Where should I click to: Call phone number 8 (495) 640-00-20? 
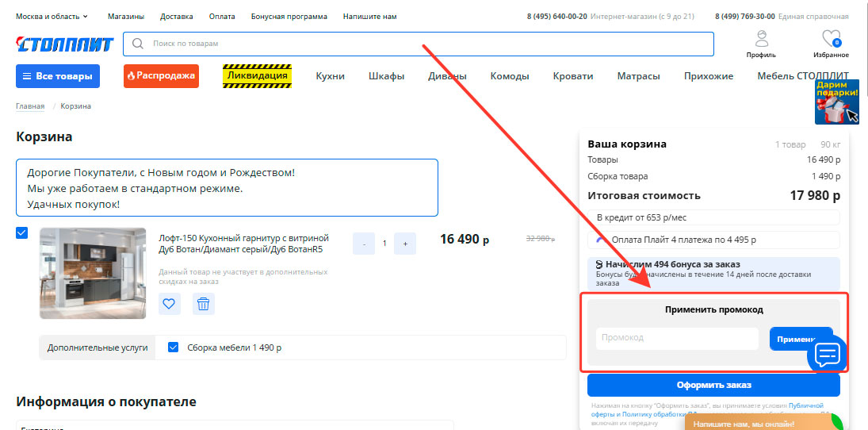tap(557, 17)
